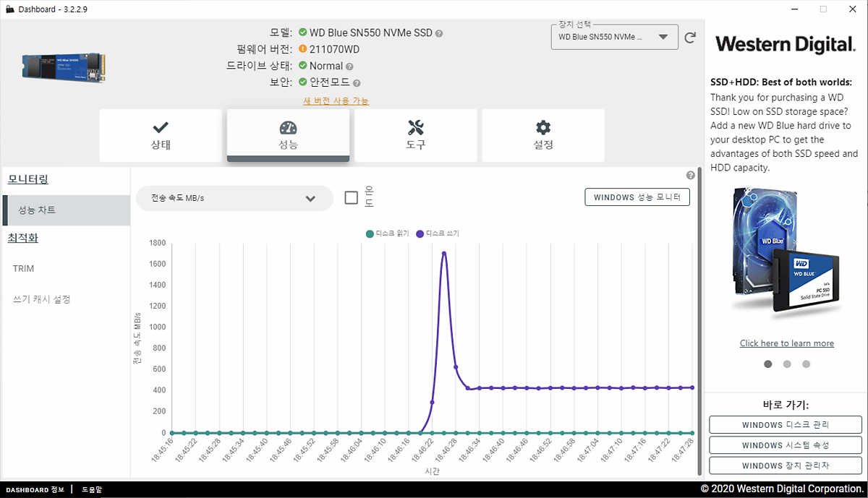
Task: Open DASHBOARD 정보 in the footer
Action: pyautogui.click(x=36, y=489)
